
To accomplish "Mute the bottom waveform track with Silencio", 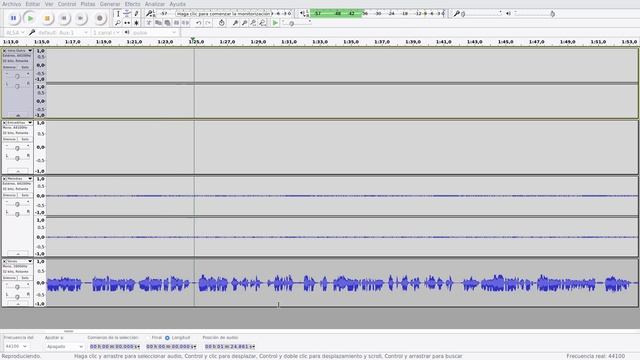I will (x=9, y=278).
